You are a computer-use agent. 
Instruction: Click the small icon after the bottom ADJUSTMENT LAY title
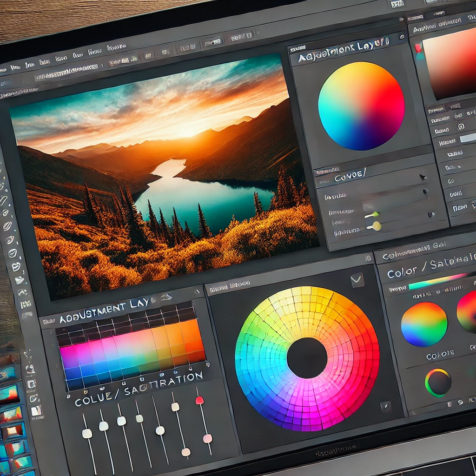[166, 297]
